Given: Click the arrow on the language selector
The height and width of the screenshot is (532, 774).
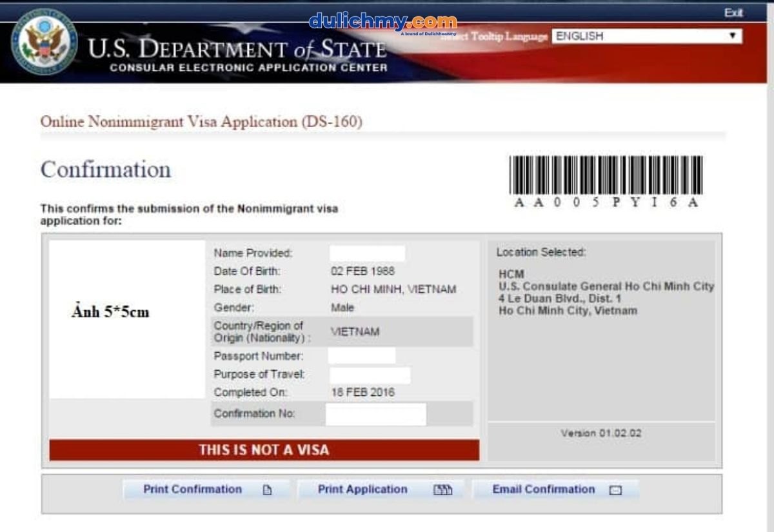Looking at the screenshot, I should pos(733,36).
